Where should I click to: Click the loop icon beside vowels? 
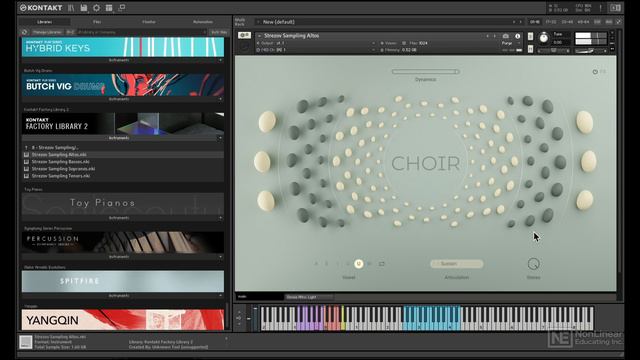click(x=382, y=264)
